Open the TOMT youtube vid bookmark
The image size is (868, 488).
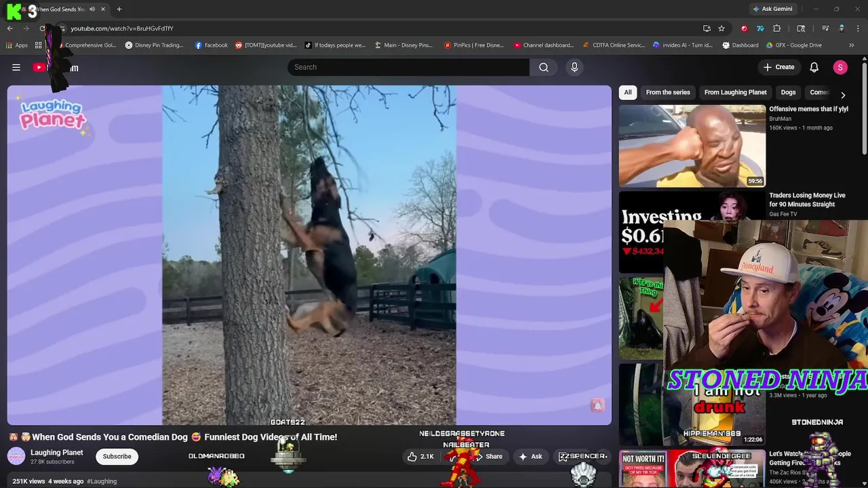coord(266,45)
